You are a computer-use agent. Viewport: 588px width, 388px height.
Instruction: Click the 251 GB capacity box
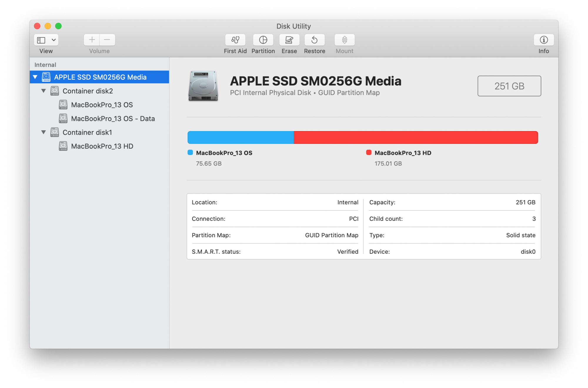click(509, 86)
